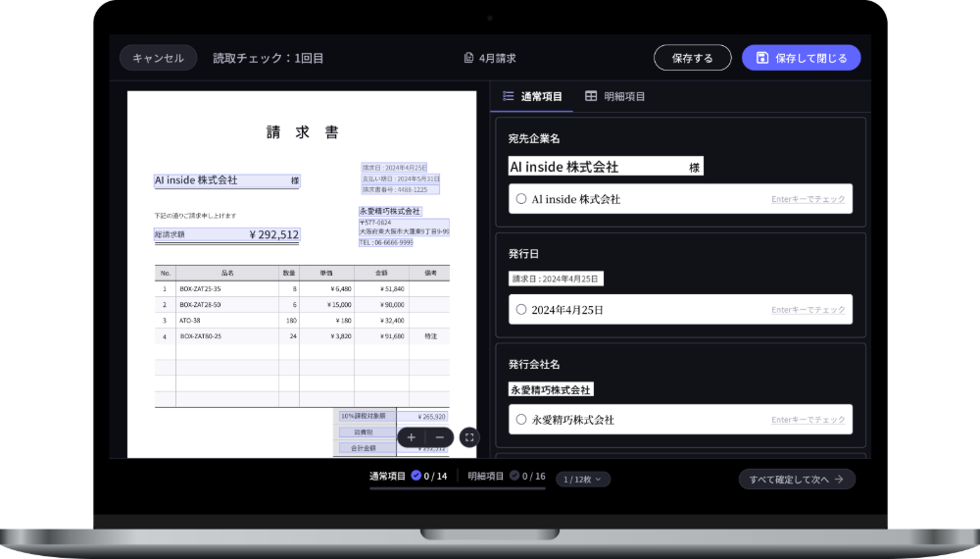Click BOX-ZAT80-25 row on invoice
Viewport: 980px width, 559px height.
click(x=302, y=336)
